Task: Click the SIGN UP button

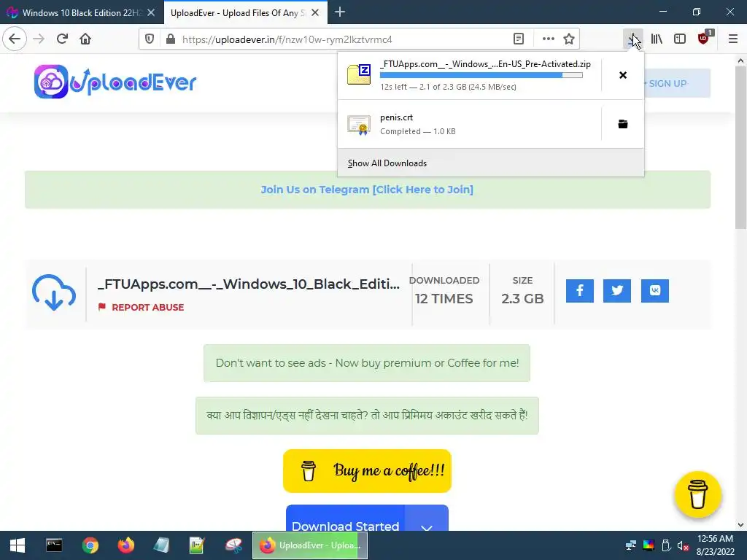Action: (x=676, y=83)
